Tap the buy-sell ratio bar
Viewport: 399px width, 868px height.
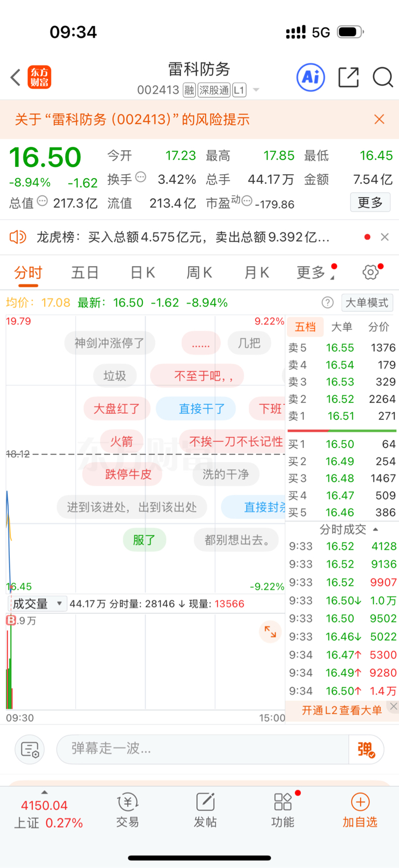point(342,430)
